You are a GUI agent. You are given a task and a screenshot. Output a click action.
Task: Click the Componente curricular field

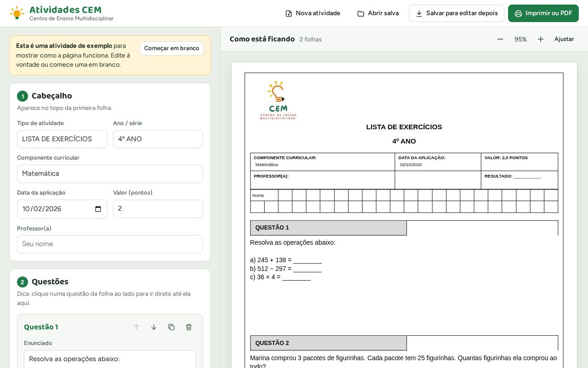(110, 174)
